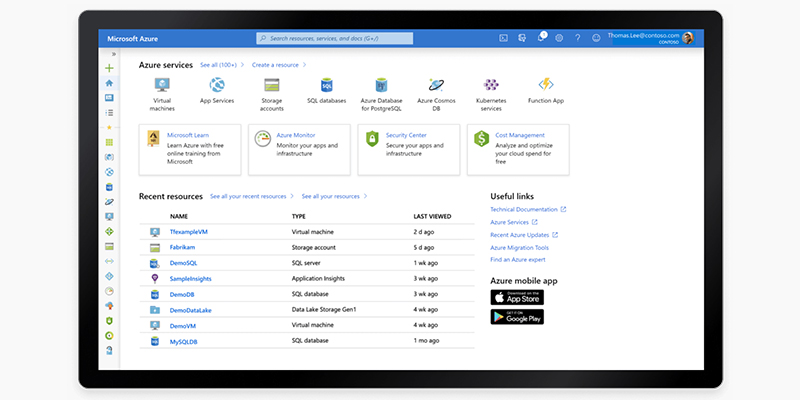Open Function App icon
The height and width of the screenshot is (400, 800).
point(546,84)
